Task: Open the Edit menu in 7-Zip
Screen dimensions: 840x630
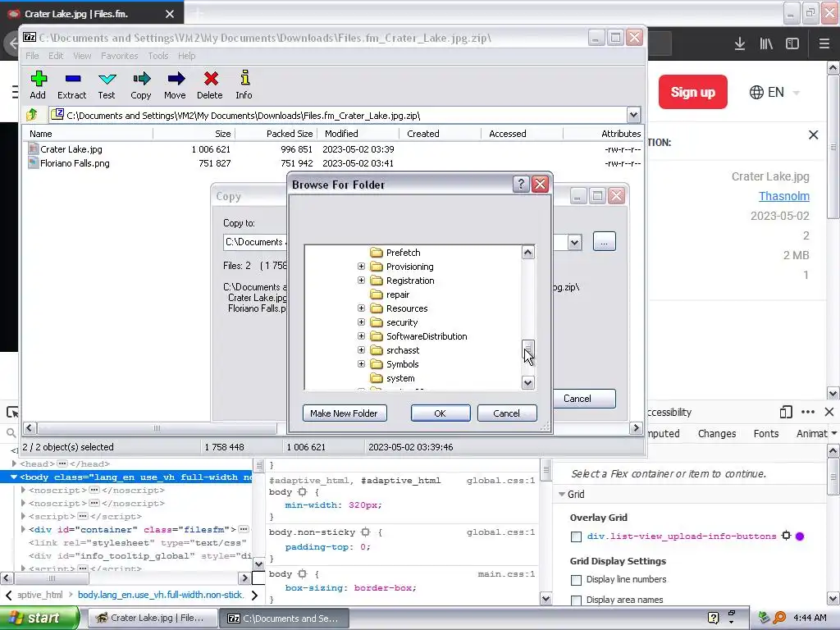Action: coord(56,56)
